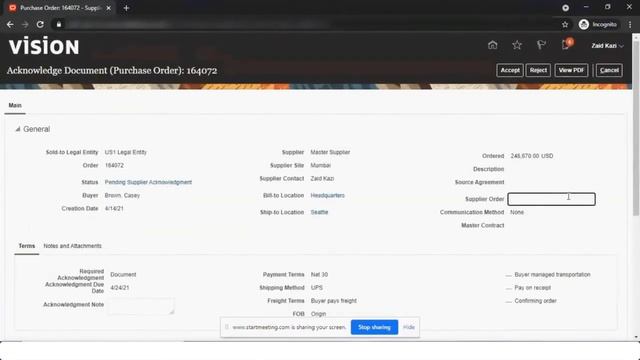The image size is (640, 360).
Task: Close the Purchase Order 164072 browser tab
Action: pos(109,8)
